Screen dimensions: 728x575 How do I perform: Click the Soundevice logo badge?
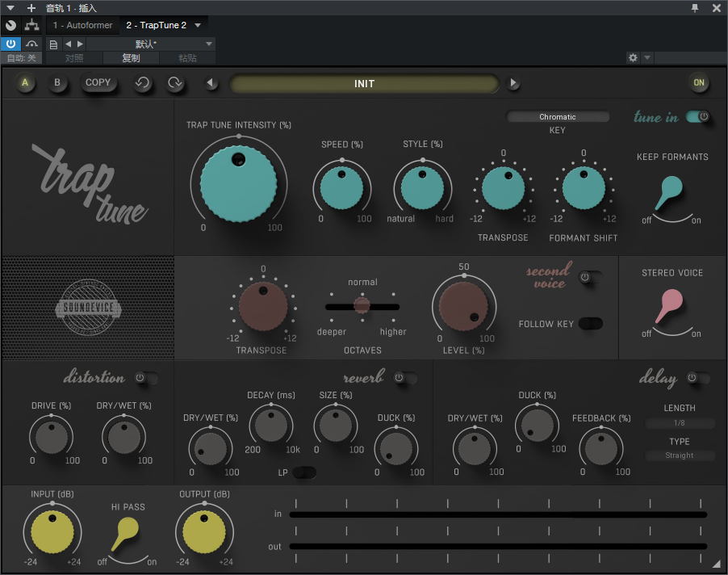(x=88, y=308)
